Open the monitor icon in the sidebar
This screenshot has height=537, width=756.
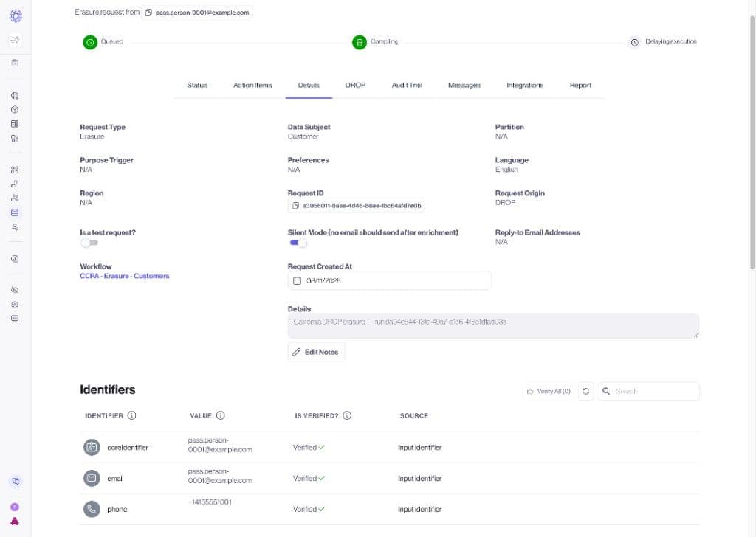point(15,319)
